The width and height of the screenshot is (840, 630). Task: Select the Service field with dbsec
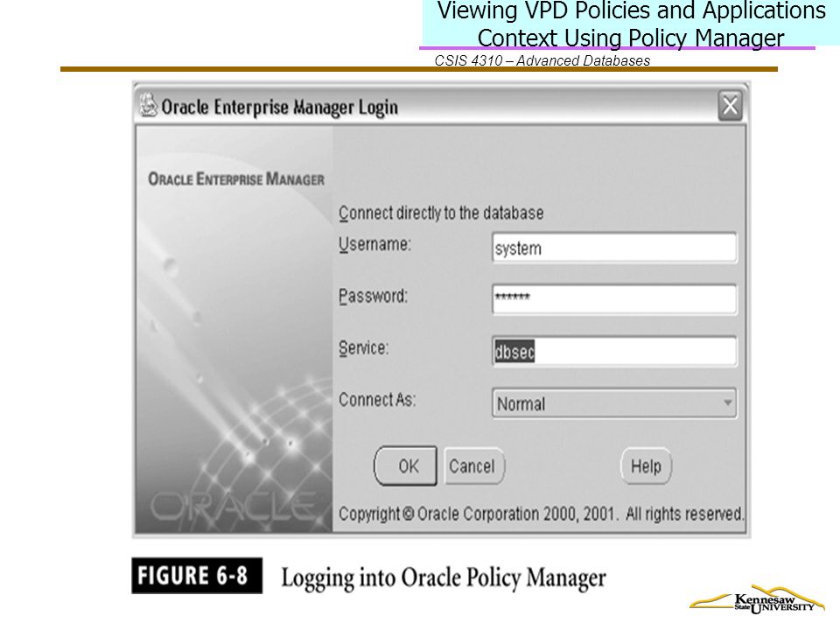pyautogui.click(x=614, y=352)
